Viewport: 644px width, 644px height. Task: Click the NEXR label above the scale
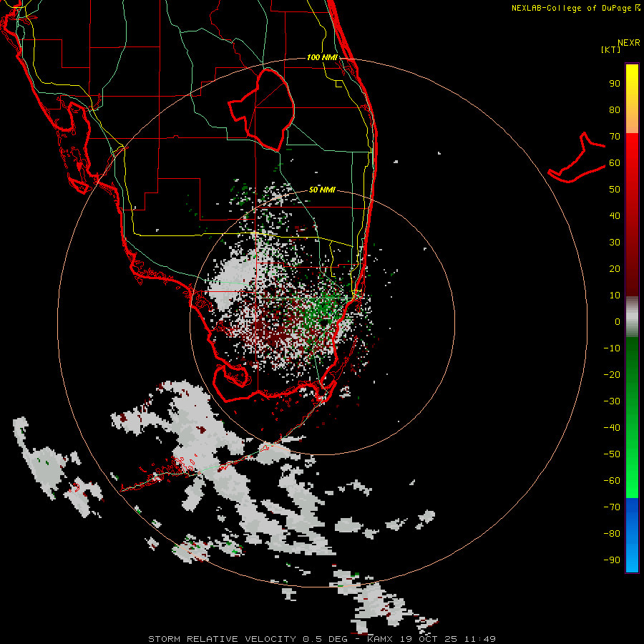pyautogui.click(x=628, y=43)
